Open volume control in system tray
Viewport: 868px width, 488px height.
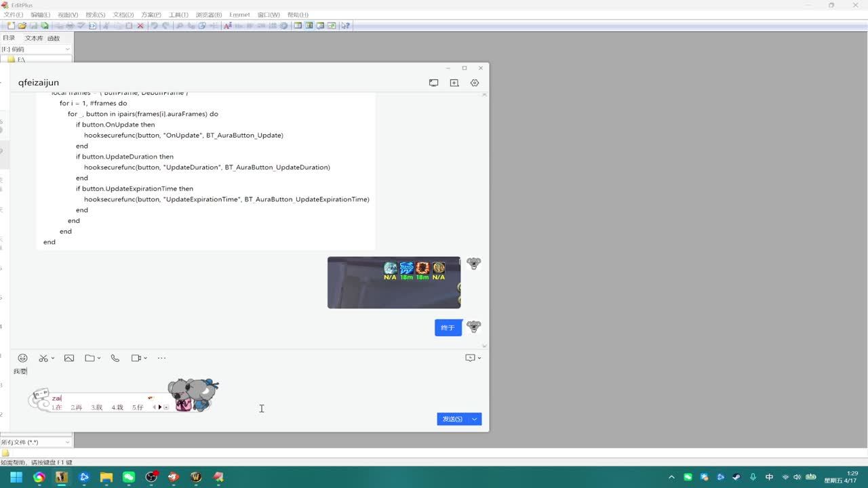pyautogui.click(x=797, y=477)
